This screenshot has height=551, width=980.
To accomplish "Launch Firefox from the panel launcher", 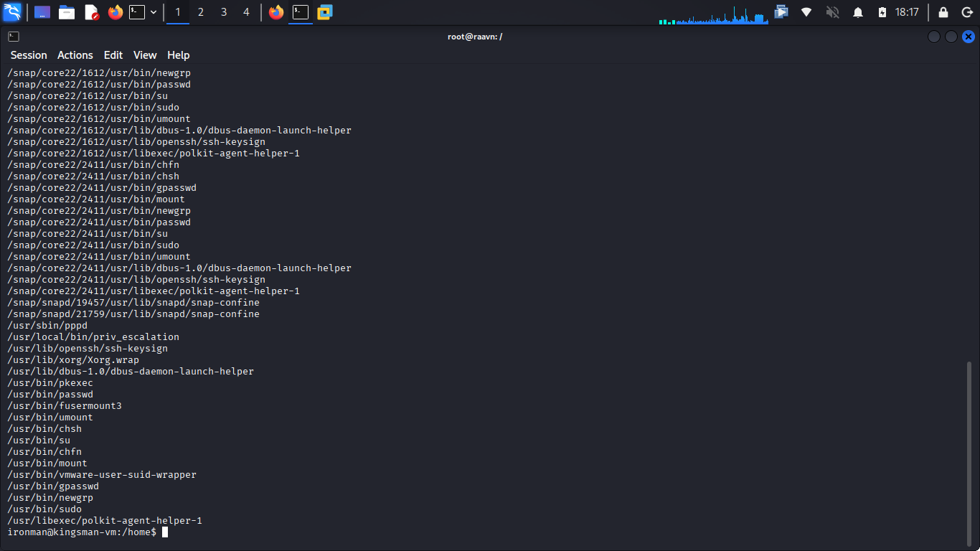I will [x=116, y=12].
